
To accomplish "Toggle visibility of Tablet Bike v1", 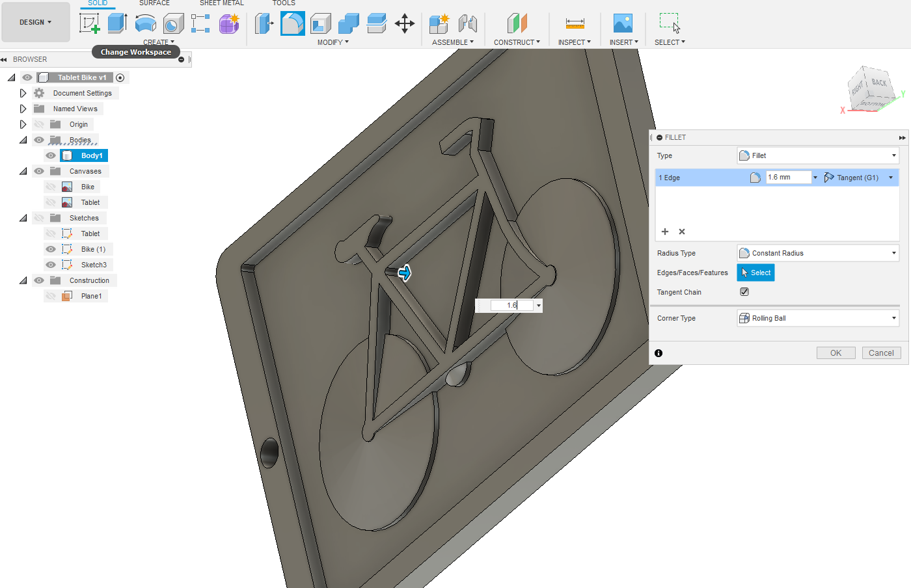I will [27, 77].
